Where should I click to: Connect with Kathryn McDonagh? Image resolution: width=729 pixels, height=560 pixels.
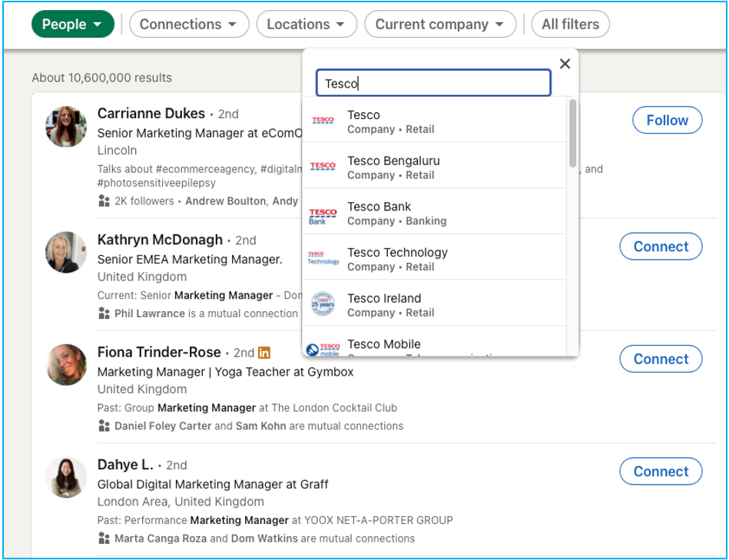click(x=661, y=247)
